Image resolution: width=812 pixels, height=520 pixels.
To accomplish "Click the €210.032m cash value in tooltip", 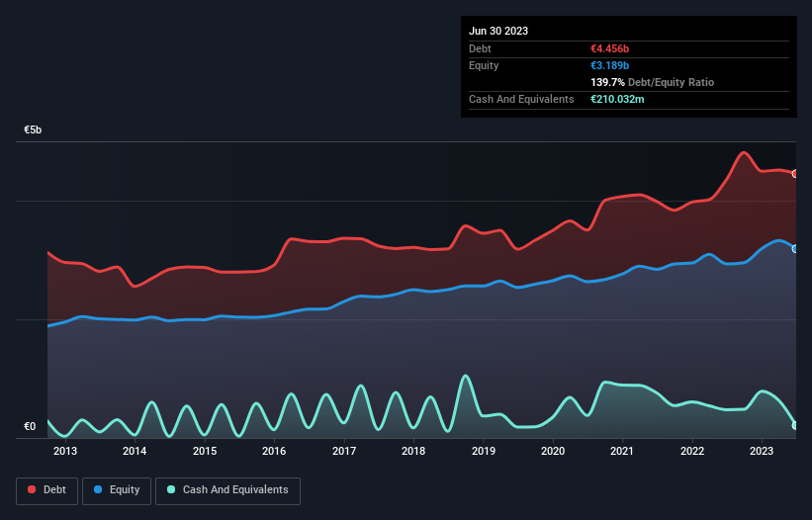I will tap(617, 99).
